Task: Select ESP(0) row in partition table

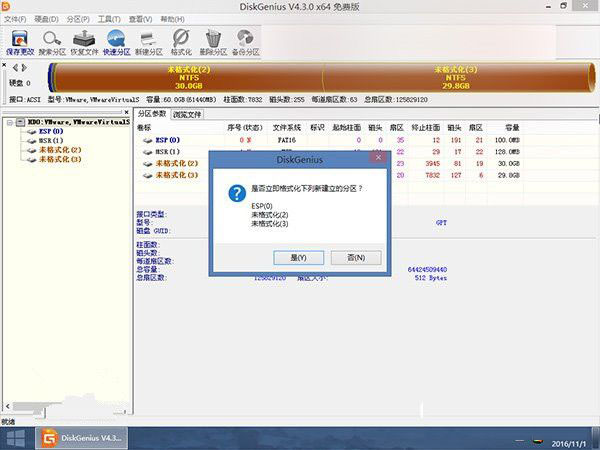Action: coord(331,140)
